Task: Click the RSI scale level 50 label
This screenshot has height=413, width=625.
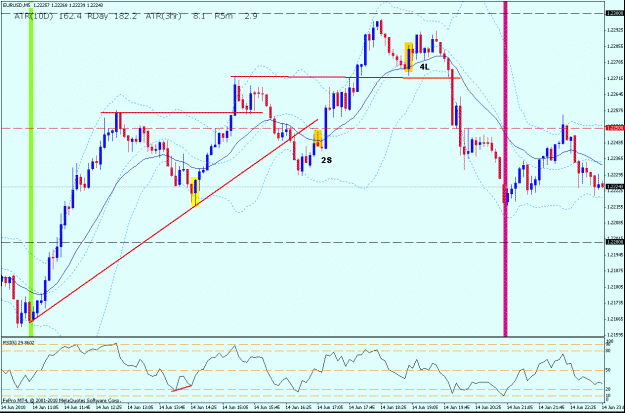Action: point(608,370)
